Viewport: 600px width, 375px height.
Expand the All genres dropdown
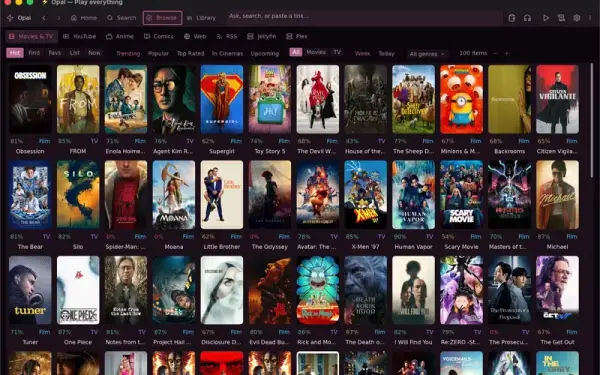(x=427, y=54)
